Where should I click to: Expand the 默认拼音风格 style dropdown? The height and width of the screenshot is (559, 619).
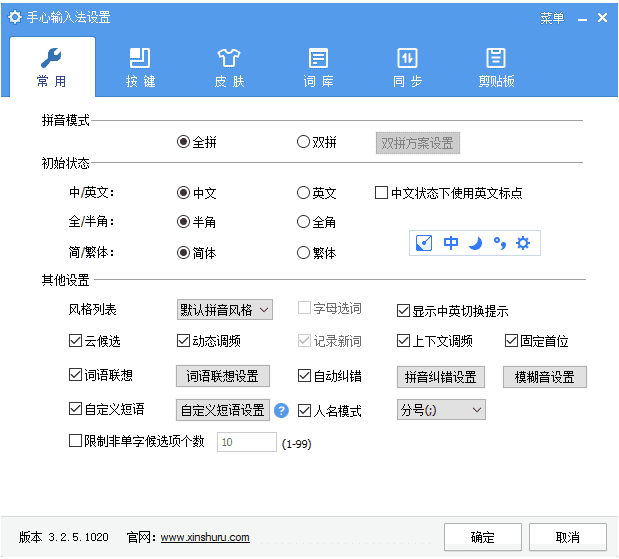[223, 310]
